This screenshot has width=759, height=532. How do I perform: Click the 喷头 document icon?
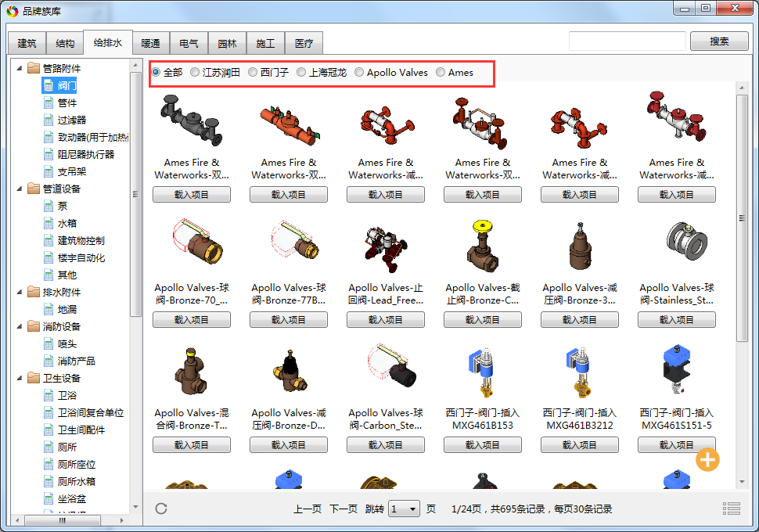tap(49, 343)
